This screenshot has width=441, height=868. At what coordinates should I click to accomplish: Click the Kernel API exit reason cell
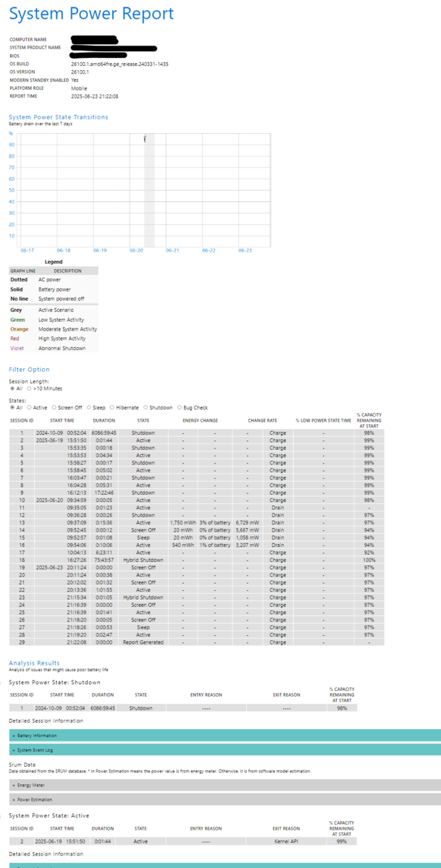pyautogui.click(x=287, y=841)
